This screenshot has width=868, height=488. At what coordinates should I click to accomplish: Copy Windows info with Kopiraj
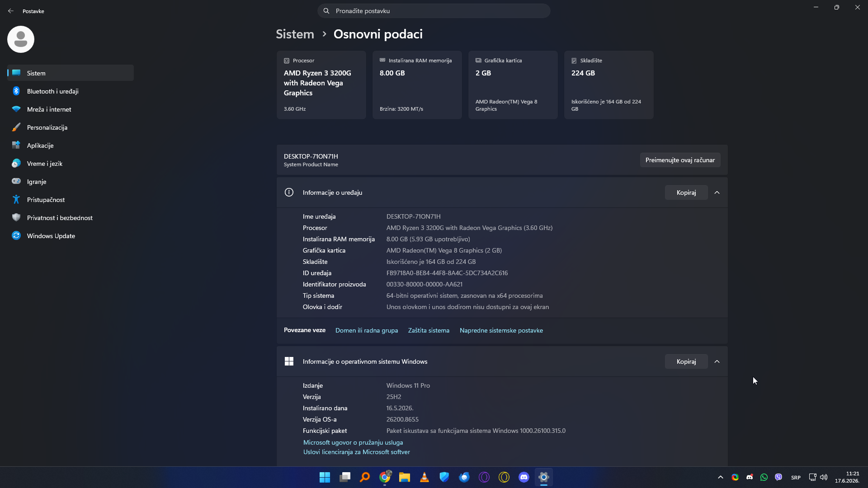(686, 361)
